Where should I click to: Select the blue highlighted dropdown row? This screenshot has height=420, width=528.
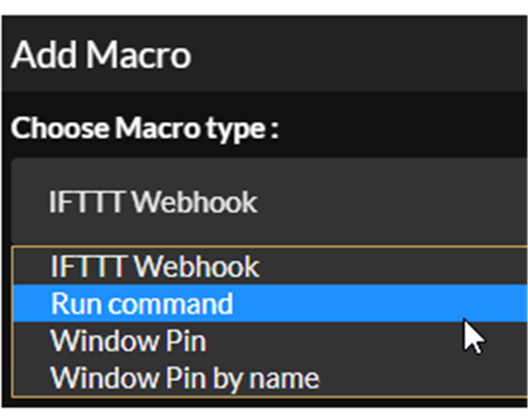pos(264,304)
